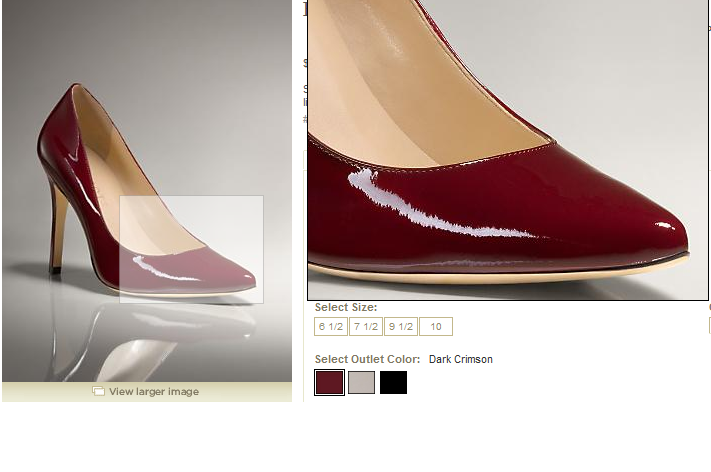Pick the 9 1/2 size option
The height and width of the screenshot is (472, 711).
(401, 327)
